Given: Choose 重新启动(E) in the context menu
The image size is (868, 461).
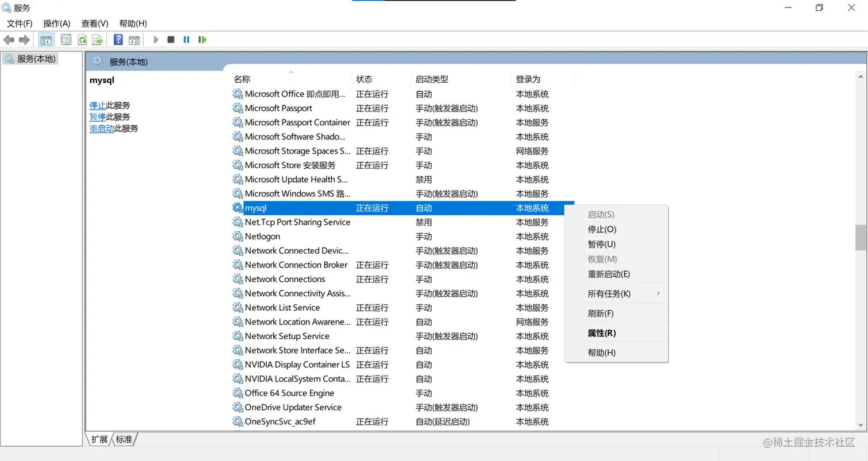Looking at the screenshot, I should (617, 274).
